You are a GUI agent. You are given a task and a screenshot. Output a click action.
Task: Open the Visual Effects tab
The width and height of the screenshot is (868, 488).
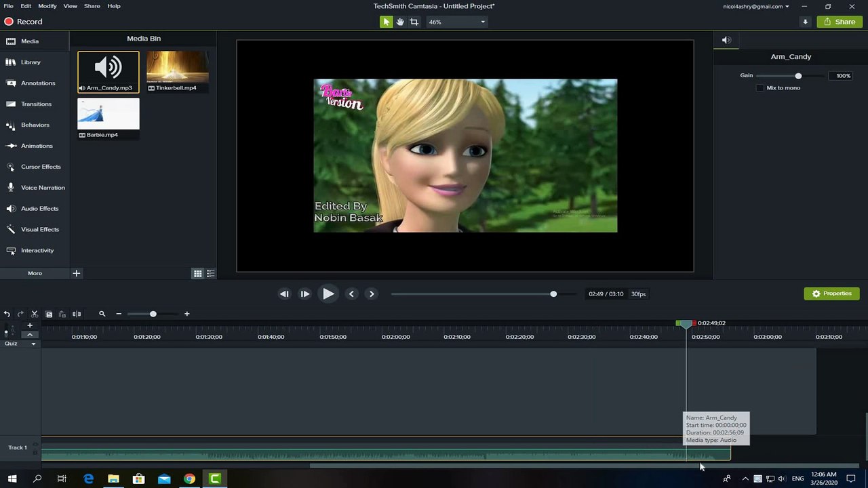(x=35, y=230)
